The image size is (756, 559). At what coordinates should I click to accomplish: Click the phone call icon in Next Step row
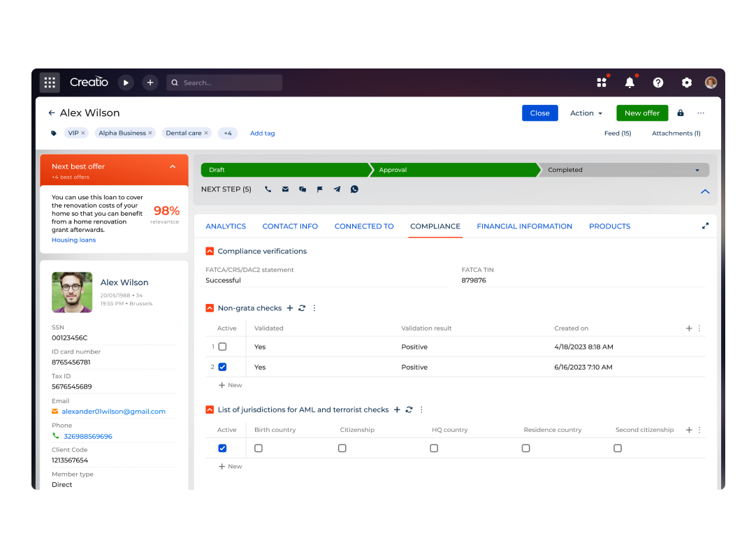tap(268, 189)
